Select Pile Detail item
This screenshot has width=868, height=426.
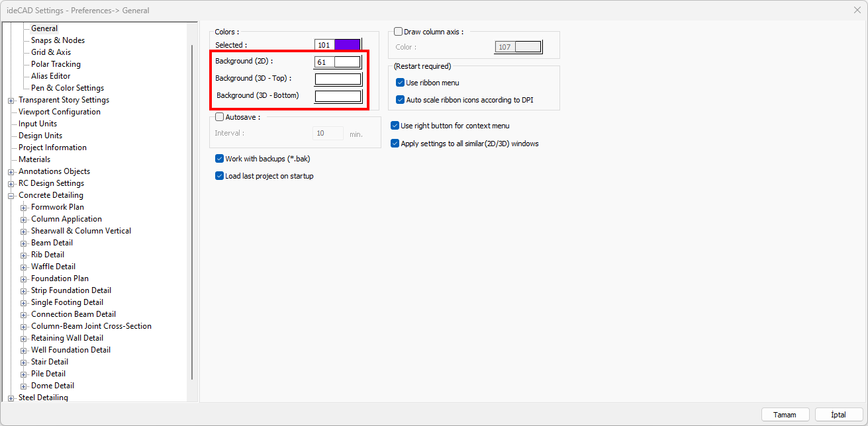click(x=48, y=374)
